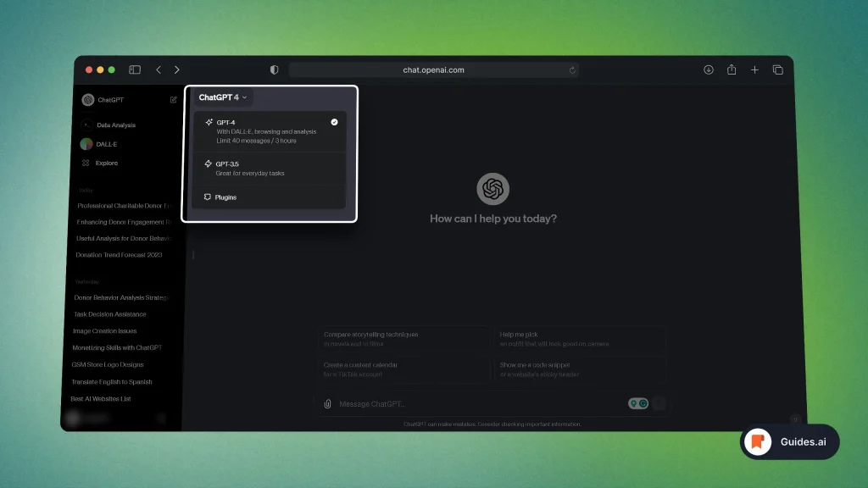The image size is (868, 488).
Task: Open chat Enhancing Donor Engagement
Action: pyautogui.click(x=124, y=223)
